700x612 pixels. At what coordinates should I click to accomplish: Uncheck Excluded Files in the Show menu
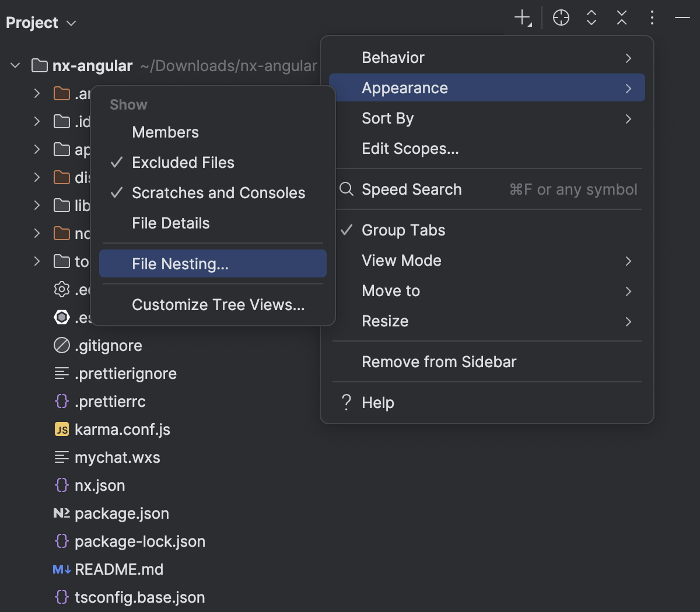point(184,163)
